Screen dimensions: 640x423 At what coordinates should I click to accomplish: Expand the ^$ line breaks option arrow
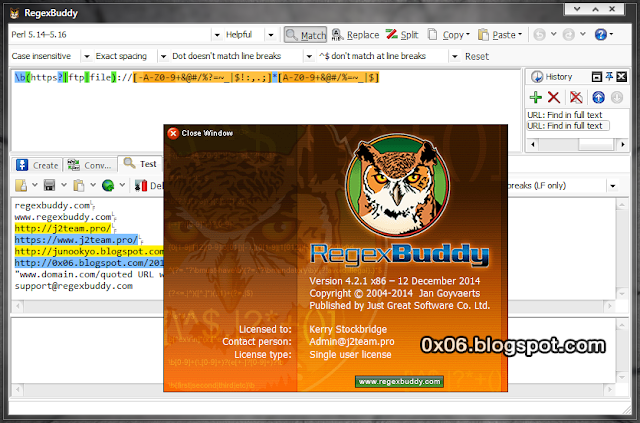[x=454, y=56]
